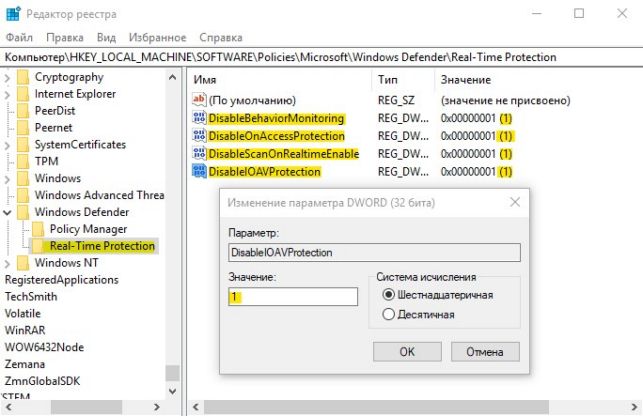Click the PeerDist folder icon
This screenshot has height=416, width=643.
coord(23,111)
